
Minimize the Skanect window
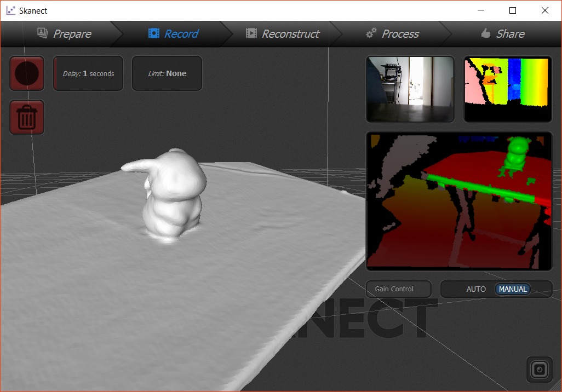481,10
